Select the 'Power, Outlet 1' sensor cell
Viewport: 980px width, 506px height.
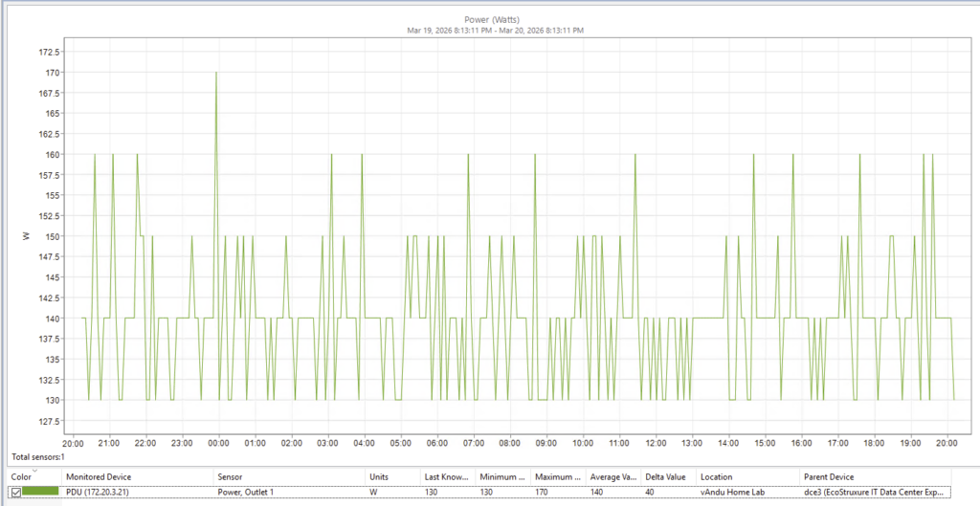(x=289, y=493)
